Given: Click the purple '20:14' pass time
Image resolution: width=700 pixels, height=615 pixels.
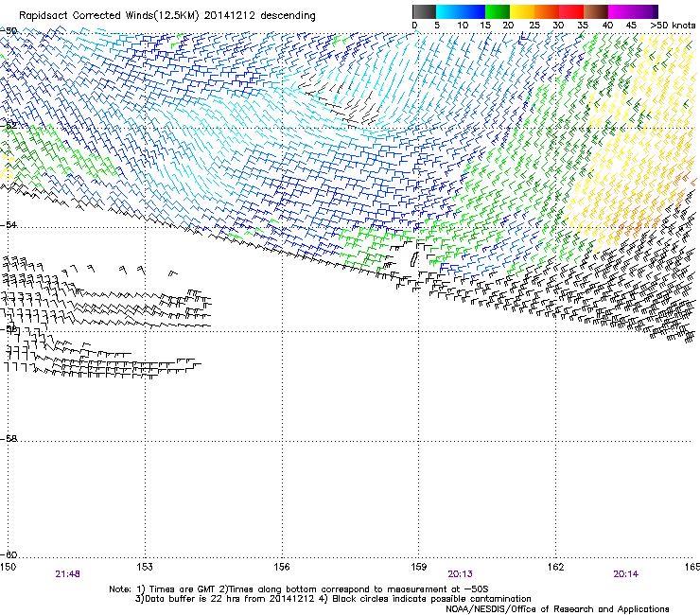Looking at the screenshot, I should click(x=626, y=574).
